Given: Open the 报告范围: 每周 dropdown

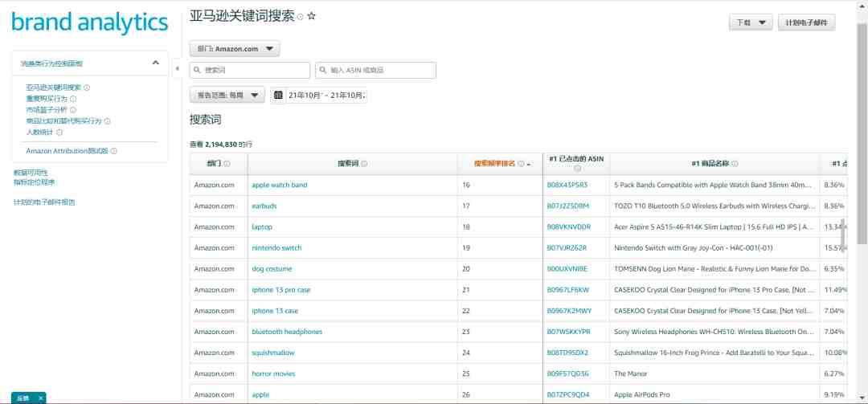Looking at the screenshot, I should 227,96.
